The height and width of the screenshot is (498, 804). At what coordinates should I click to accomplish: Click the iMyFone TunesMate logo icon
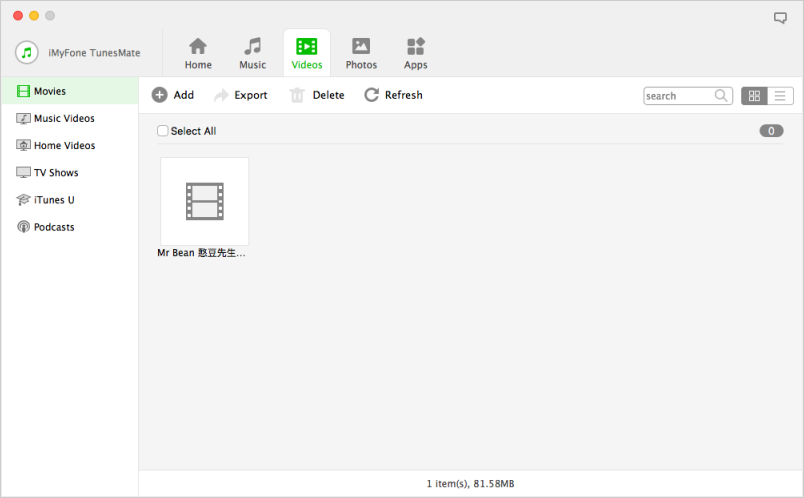pos(27,52)
